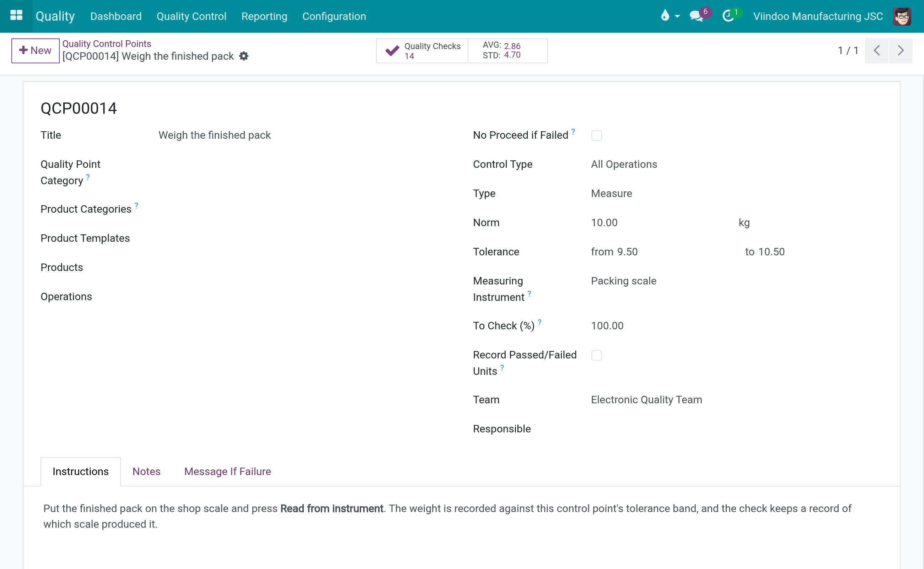Image resolution: width=924 pixels, height=569 pixels.
Task: Open the water-drop debug icon dropdown
Action: pyautogui.click(x=670, y=16)
